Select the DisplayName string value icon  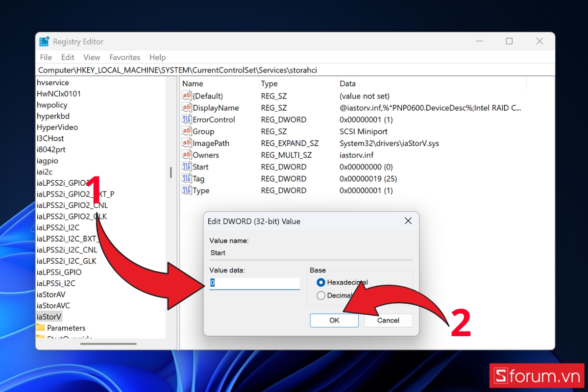coord(187,108)
